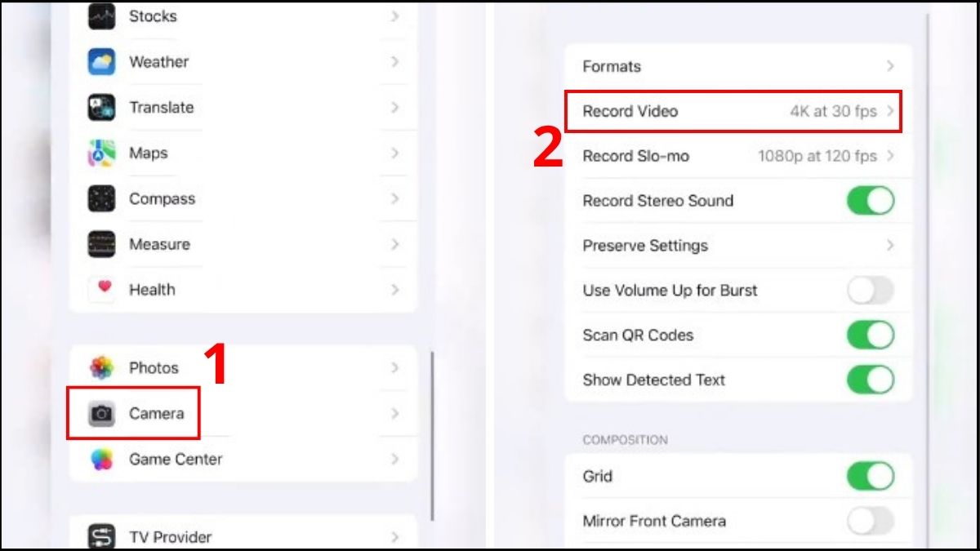Tap the Maps app icon
980x551 pixels.
102,153
